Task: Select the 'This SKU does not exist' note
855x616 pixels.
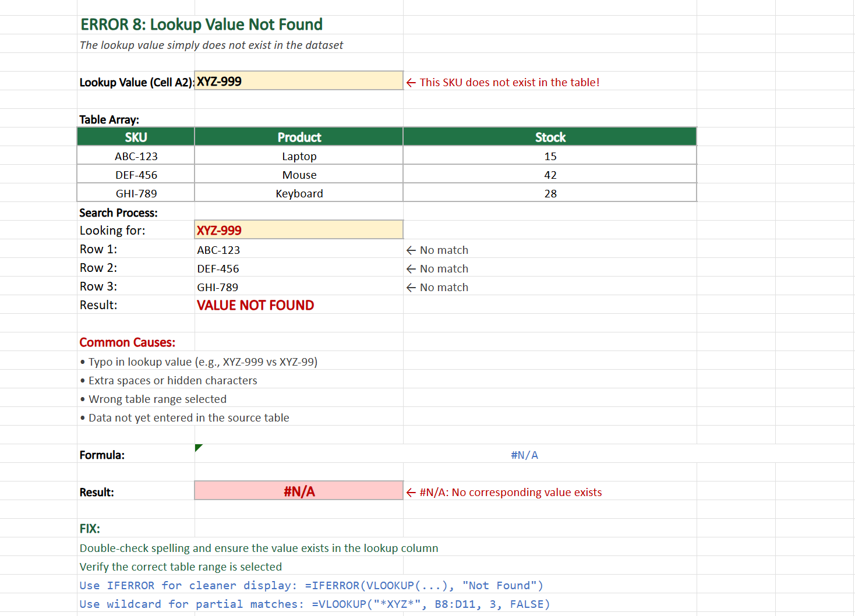Action: [503, 82]
